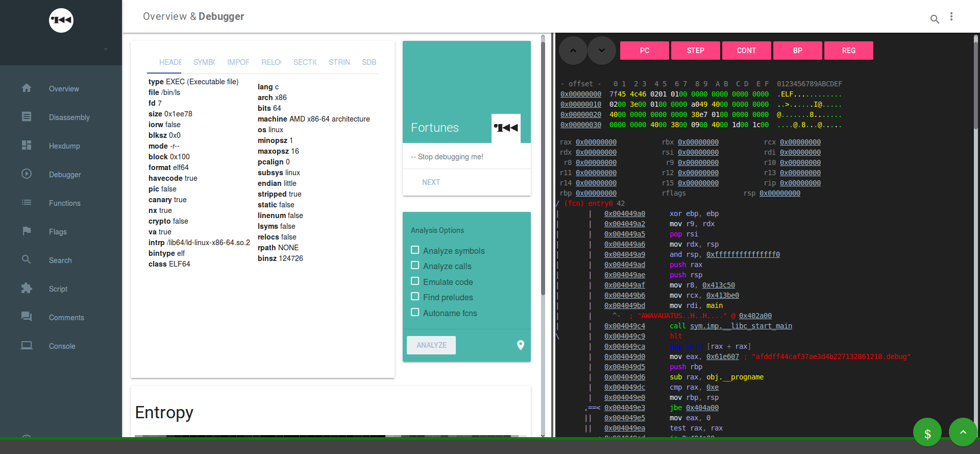Viewport: 980px width, 454px height.
Task: Click the PC button
Action: point(645,51)
